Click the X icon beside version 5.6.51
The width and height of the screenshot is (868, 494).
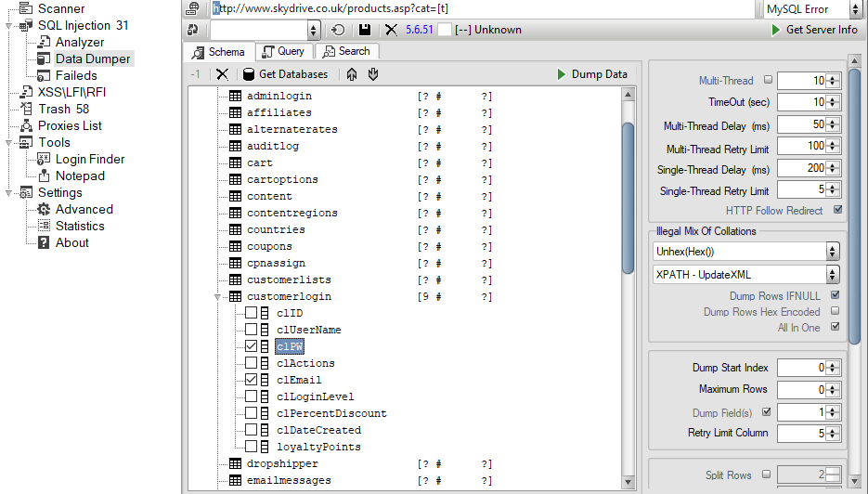(x=391, y=30)
